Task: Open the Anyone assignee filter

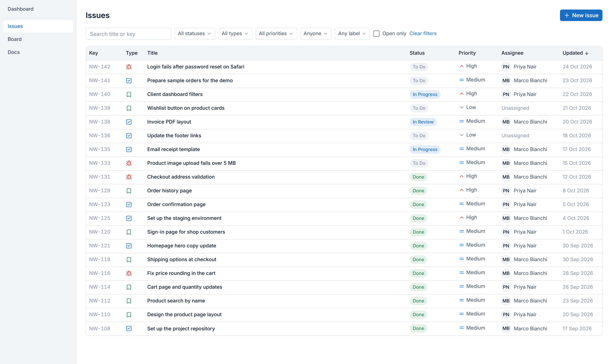Action: point(316,34)
